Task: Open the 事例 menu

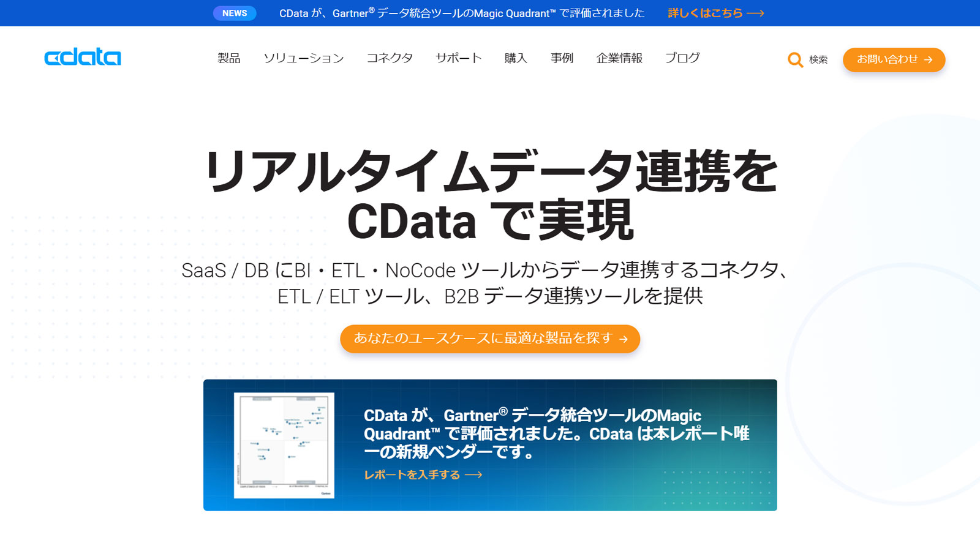Action: point(562,58)
